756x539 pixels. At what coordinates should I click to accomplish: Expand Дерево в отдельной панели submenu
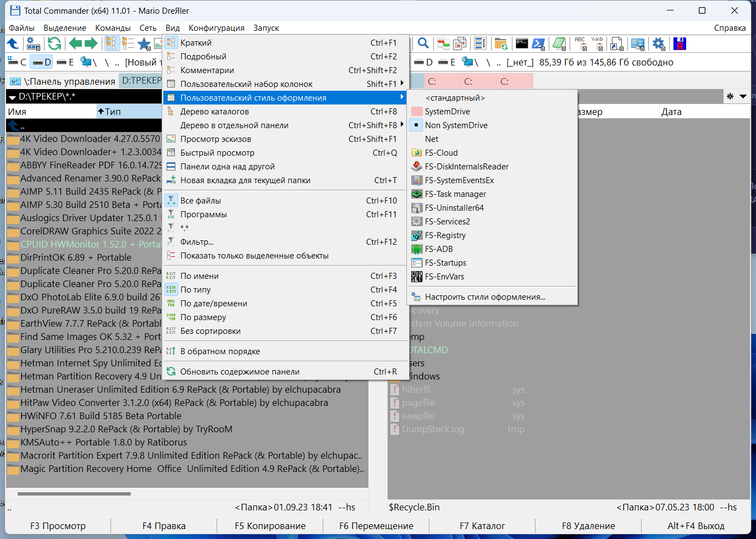tap(287, 125)
